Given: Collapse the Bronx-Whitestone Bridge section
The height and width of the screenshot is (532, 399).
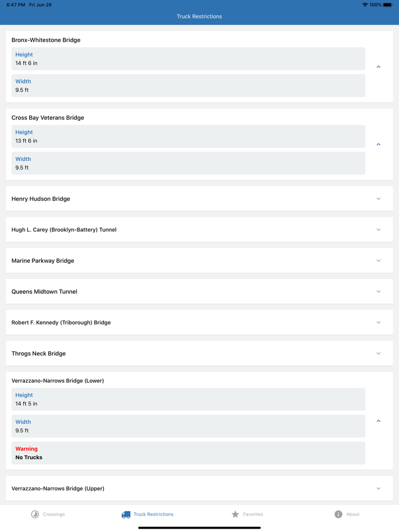Looking at the screenshot, I should point(378,67).
